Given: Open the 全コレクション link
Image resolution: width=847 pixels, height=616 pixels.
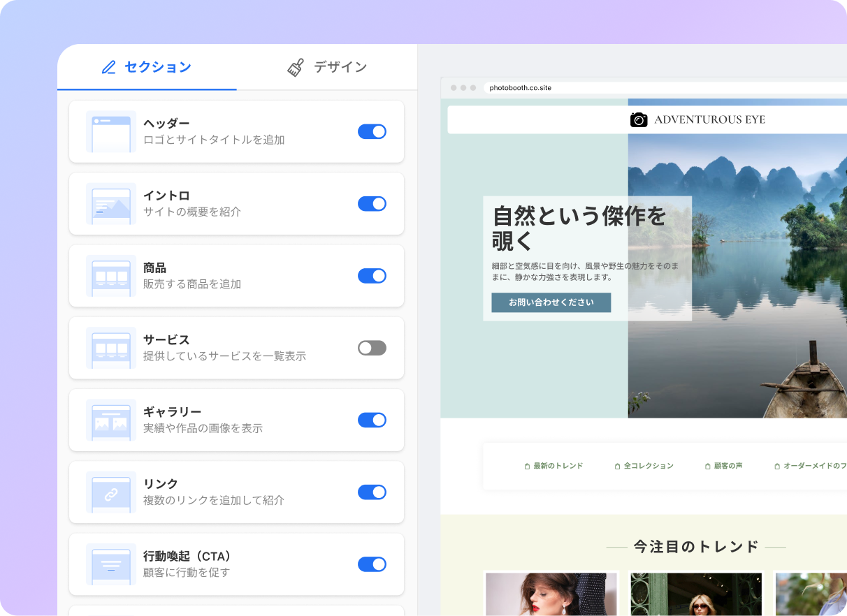Looking at the screenshot, I should click(x=649, y=466).
